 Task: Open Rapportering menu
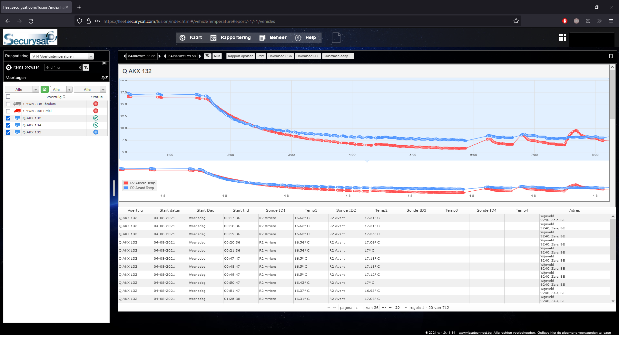231,38
